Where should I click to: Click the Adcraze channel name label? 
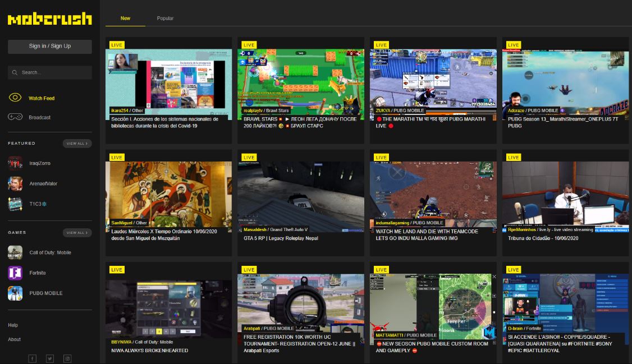pos(516,110)
